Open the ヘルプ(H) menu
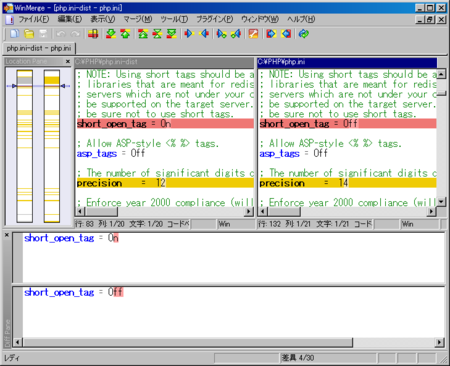The height and width of the screenshot is (366, 450). 301,19
